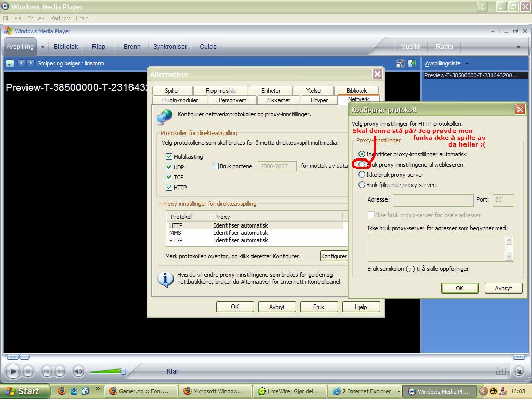
Task: Click the green visualizer icon in the blue bar
Action: pyautogui.click(x=412, y=63)
